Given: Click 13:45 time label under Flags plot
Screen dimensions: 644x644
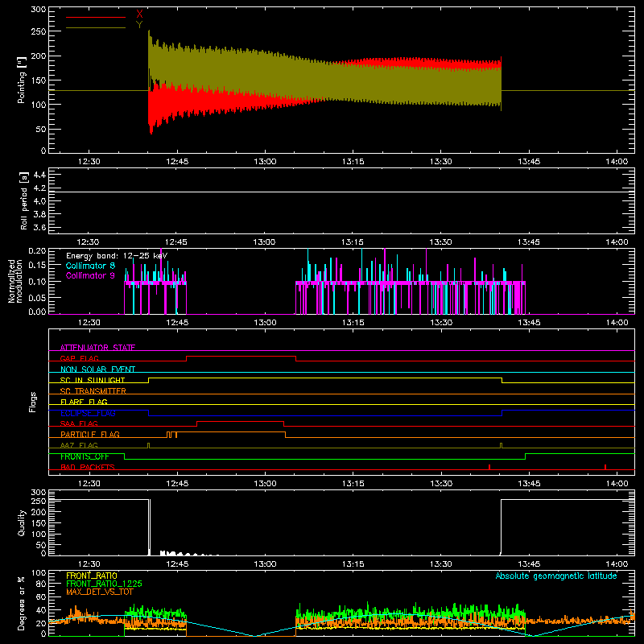Looking at the screenshot, I should [x=529, y=484].
